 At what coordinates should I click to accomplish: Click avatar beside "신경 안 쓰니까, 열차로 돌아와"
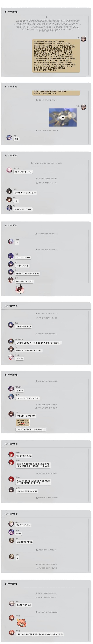pos(9,191)
